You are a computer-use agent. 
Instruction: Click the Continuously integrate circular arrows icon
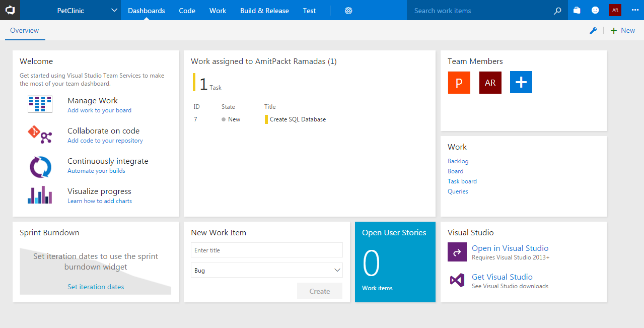(x=40, y=167)
